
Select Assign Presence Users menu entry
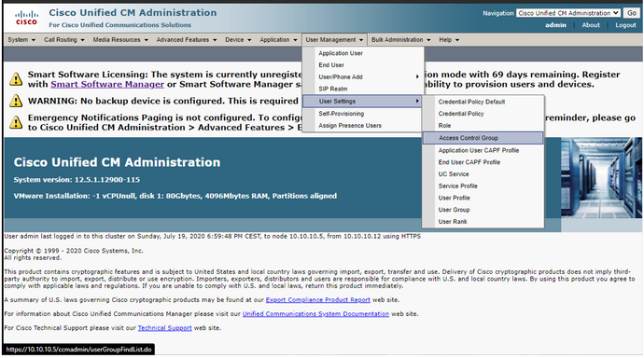click(363, 126)
